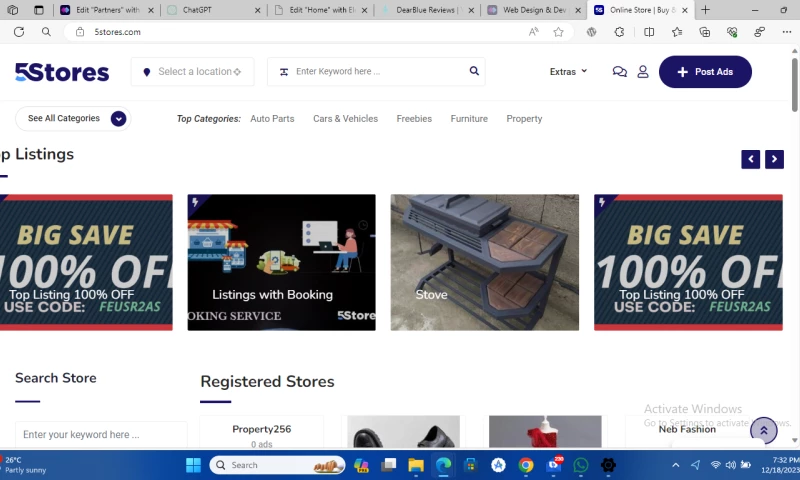Click the locate-me crosshair icon
Screen dimensions: 800x480
pos(237,72)
